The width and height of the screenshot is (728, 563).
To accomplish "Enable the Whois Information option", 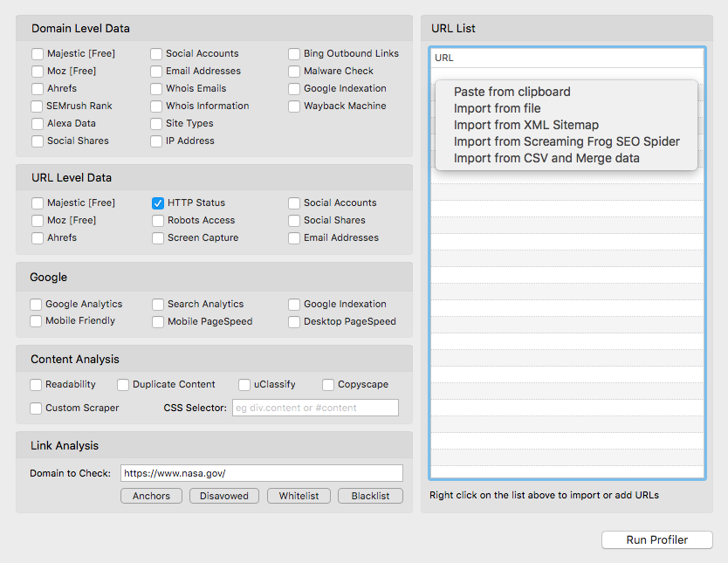I will coord(158,106).
